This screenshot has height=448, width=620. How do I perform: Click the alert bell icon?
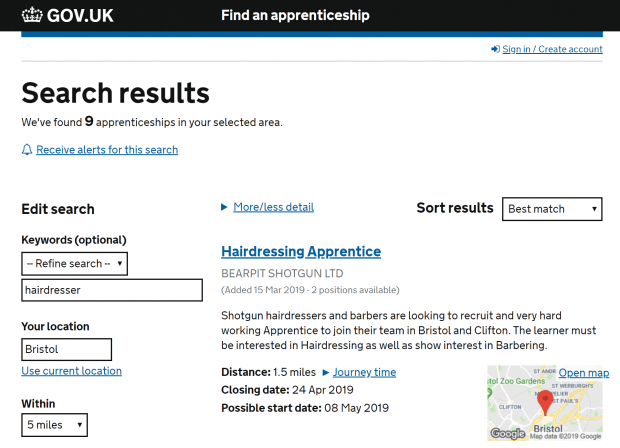(27, 150)
